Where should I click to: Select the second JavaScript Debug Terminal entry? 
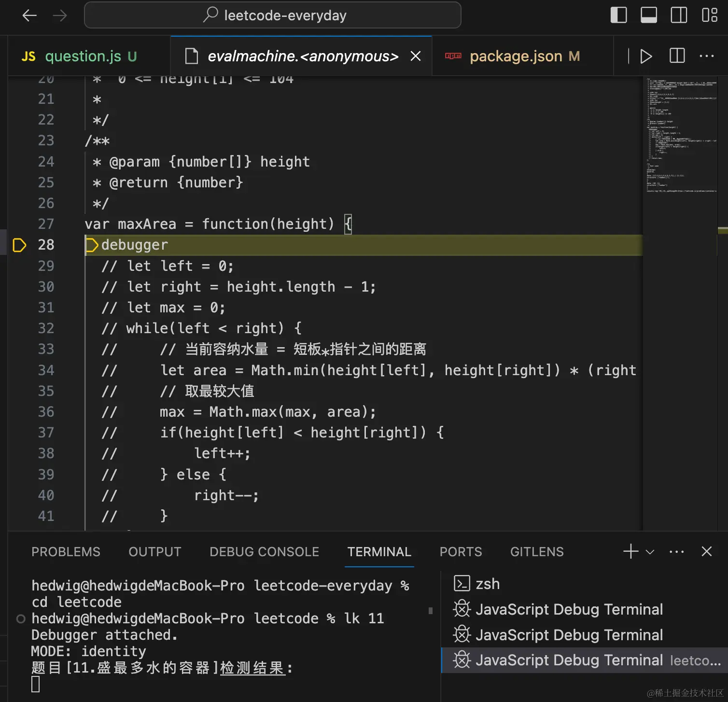tap(585, 635)
